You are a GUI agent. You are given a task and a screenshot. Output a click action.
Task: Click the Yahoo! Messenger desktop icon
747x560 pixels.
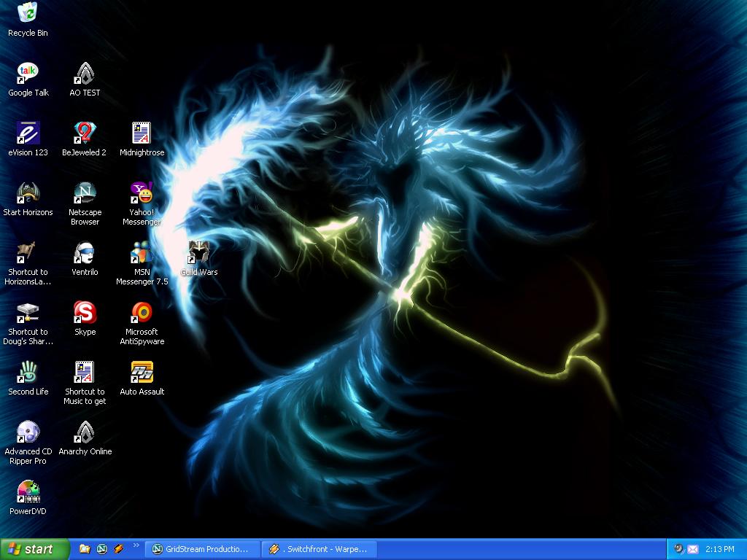tap(142, 192)
